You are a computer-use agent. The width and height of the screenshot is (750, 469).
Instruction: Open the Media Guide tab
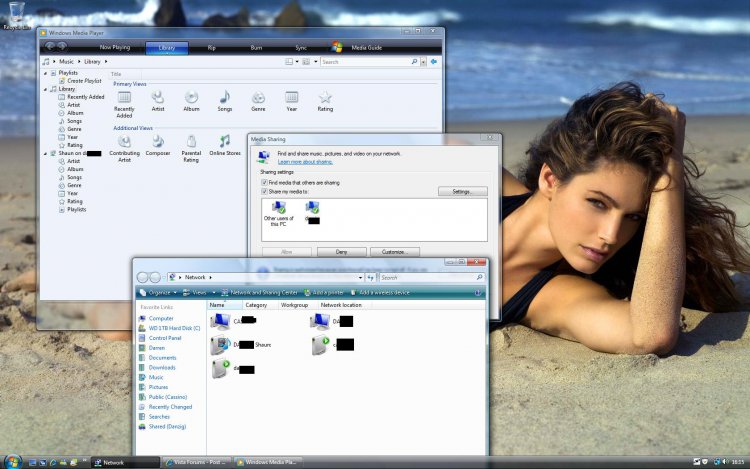(366, 48)
